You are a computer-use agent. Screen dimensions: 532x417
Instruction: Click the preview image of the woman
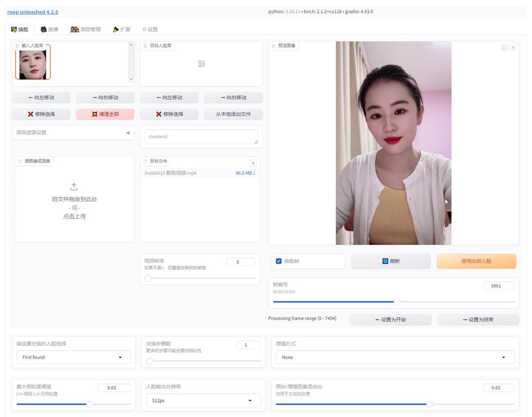[393, 143]
